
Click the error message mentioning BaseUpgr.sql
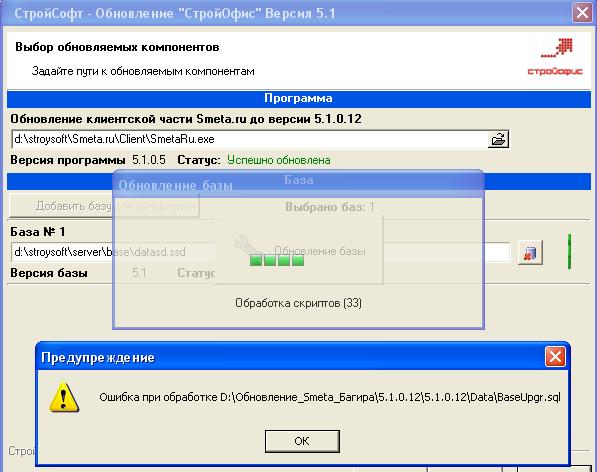(330, 397)
